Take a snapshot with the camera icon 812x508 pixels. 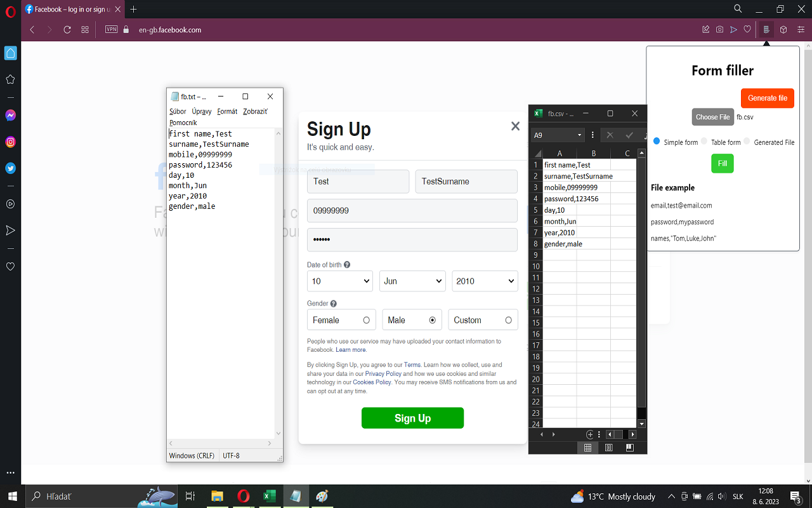click(x=719, y=29)
